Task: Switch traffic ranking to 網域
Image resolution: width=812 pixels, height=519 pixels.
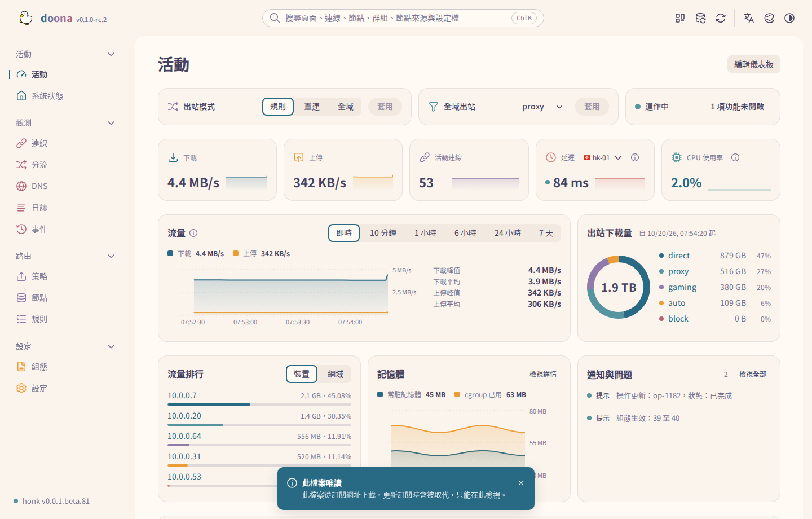Action: click(x=336, y=374)
